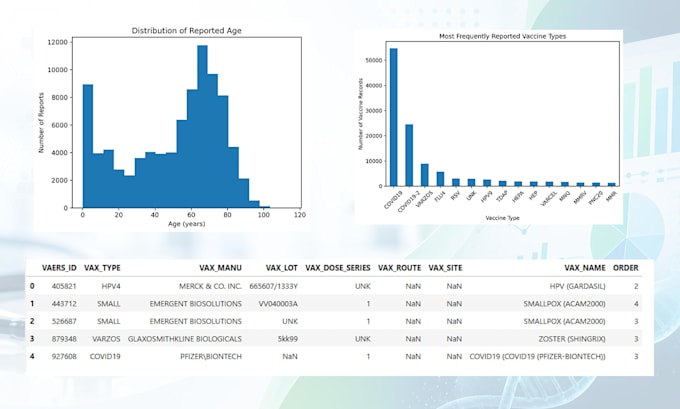Select VAERS_ID cell 443712
Screen dimensions: 680x409
[x=64, y=304]
